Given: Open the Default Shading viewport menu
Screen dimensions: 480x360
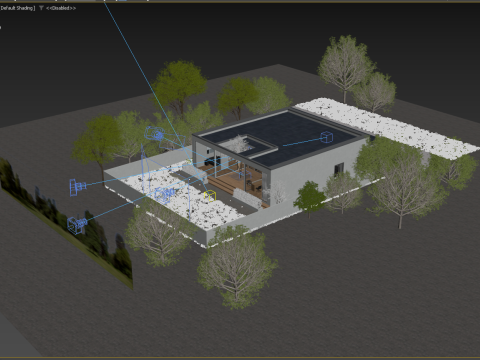Looking at the screenshot, I should click(x=17, y=8).
